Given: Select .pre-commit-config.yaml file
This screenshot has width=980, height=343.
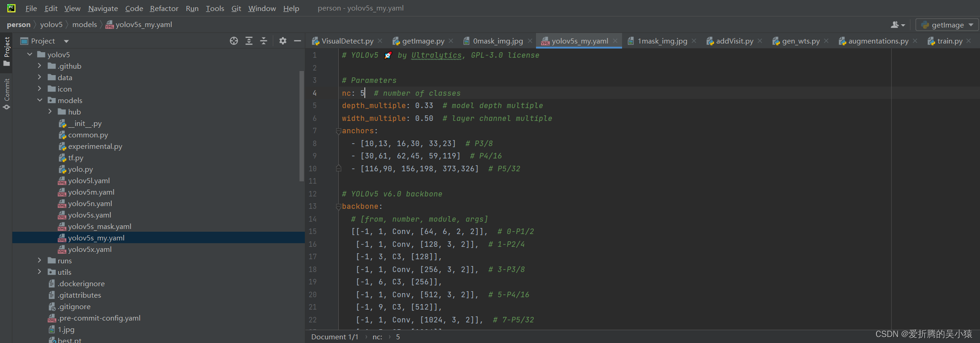Looking at the screenshot, I should click(99, 318).
